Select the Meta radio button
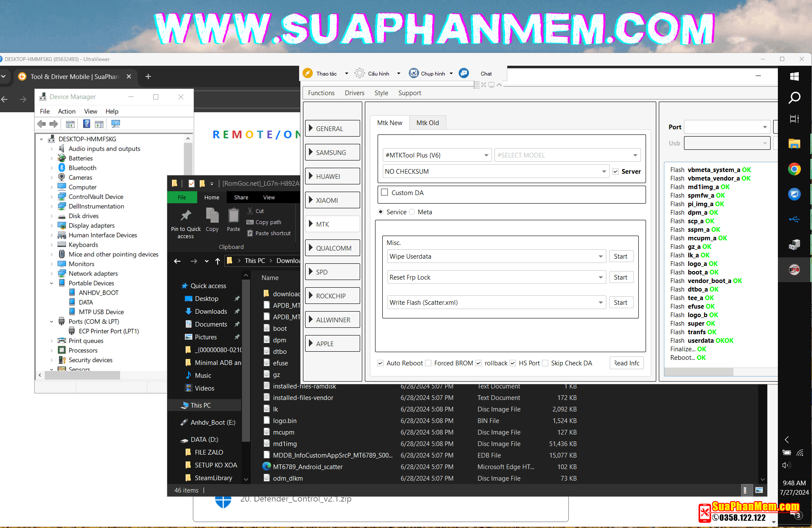 pyautogui.click(x=412, y=212)
